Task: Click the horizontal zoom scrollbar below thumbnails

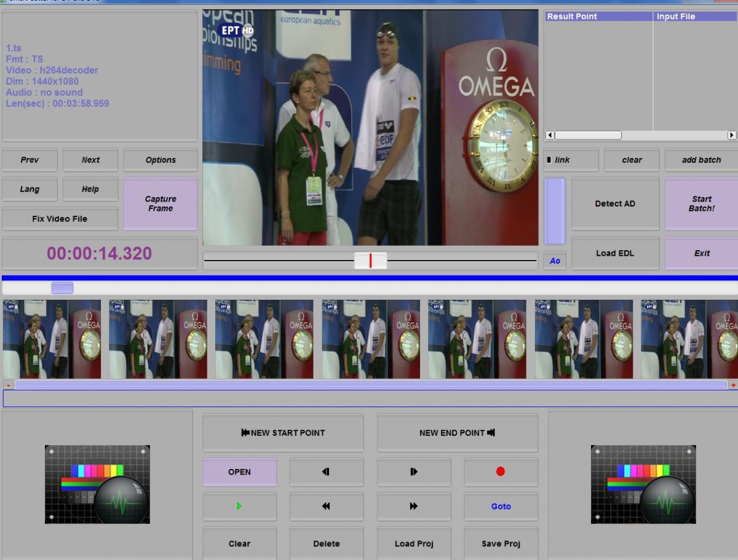Action: coord(371,385)
